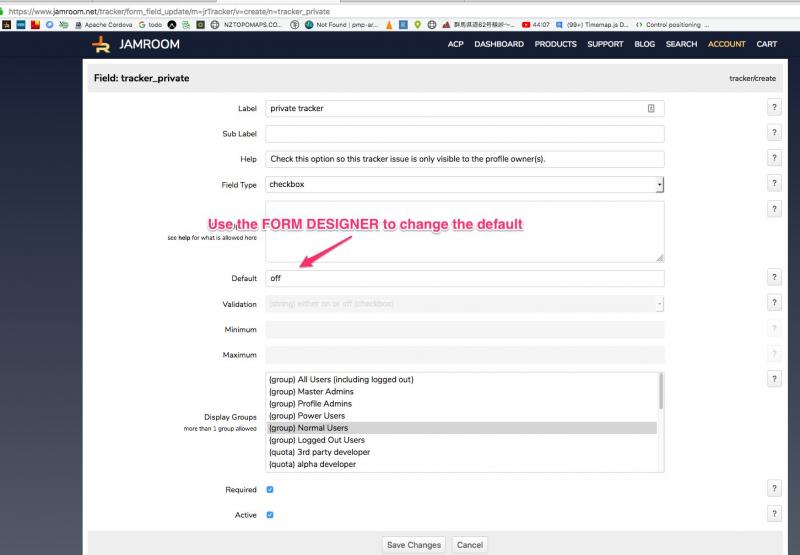The image size is (800, 555).
Task: Click the Jamroom logo icon
Action: pyautogui.click(x=101, y=44)
